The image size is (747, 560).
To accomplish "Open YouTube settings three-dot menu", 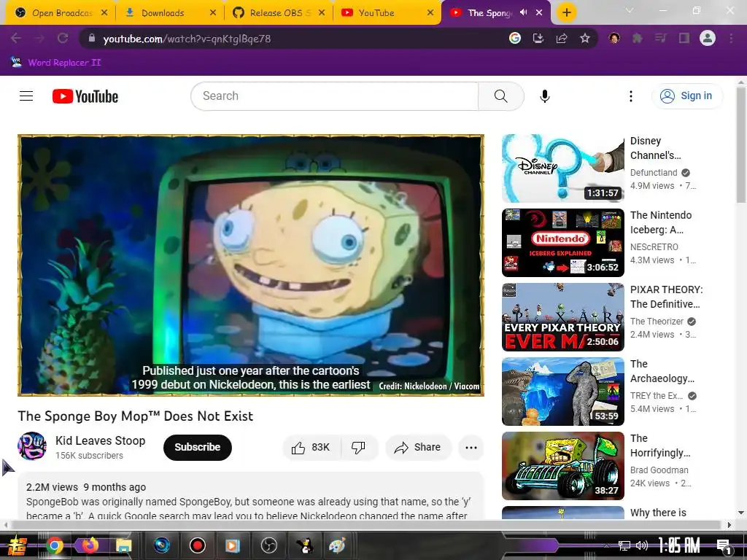I will coord(631,96).
